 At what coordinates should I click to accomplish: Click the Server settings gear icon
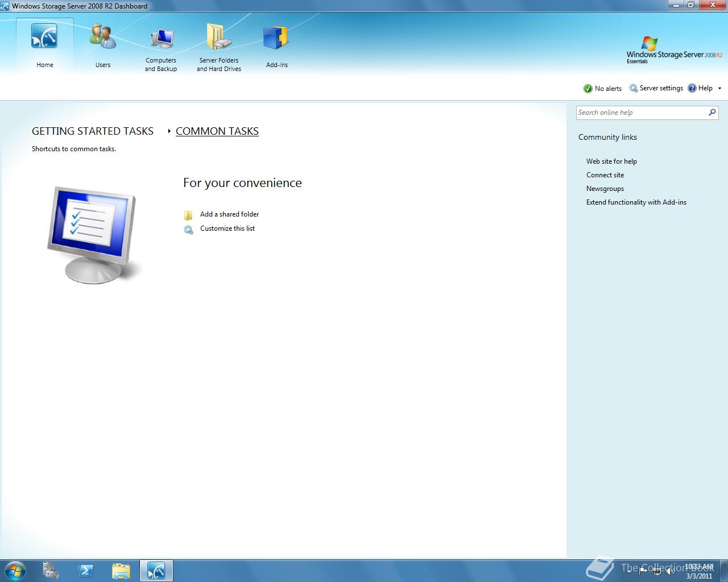click(633, 88)
